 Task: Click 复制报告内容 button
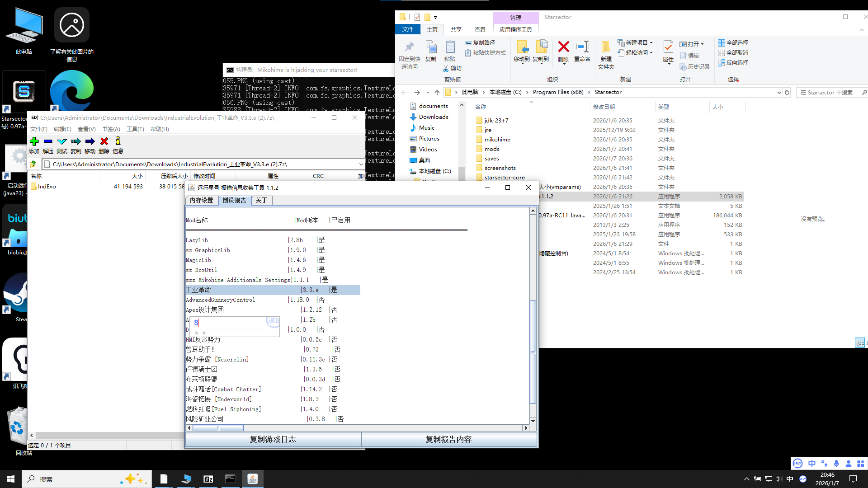point(448,439)
